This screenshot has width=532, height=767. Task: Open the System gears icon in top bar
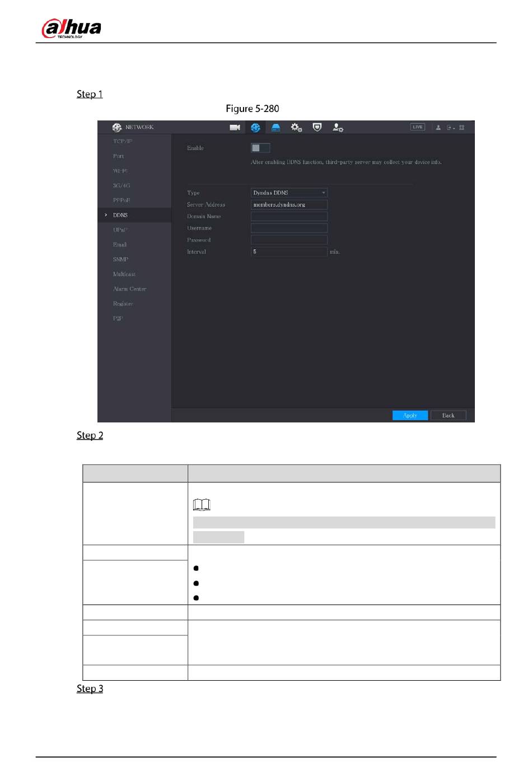coord(296,128)
